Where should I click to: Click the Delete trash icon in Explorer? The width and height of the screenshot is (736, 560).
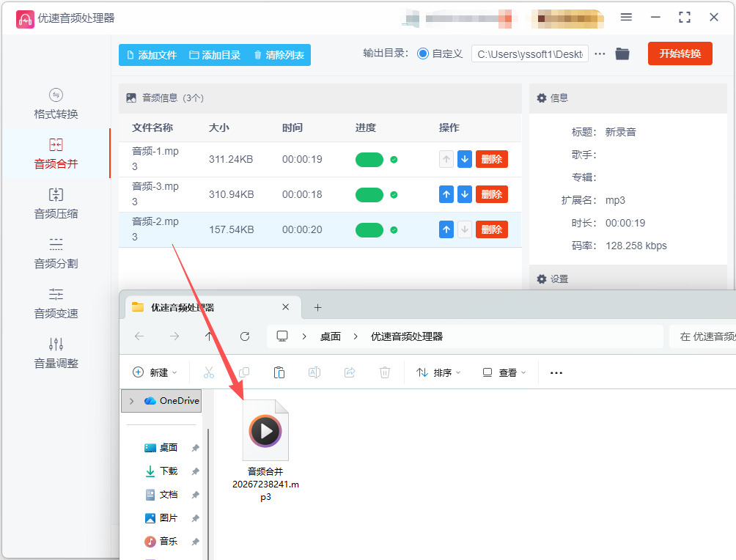click(x=385, y=372)
